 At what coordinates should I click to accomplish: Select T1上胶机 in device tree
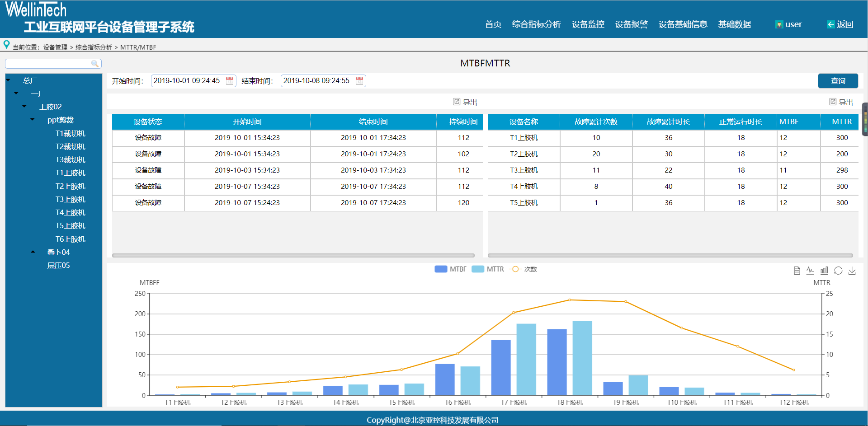pos(70,173)
